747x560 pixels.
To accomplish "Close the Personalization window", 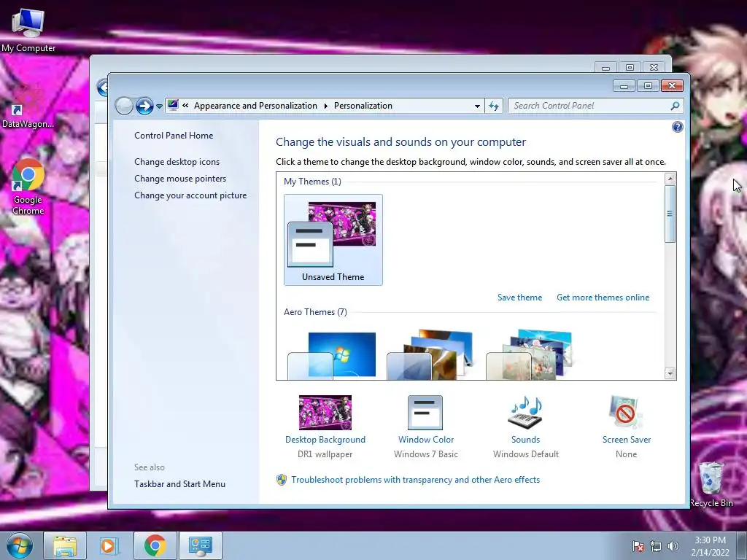I will (672, 86).
